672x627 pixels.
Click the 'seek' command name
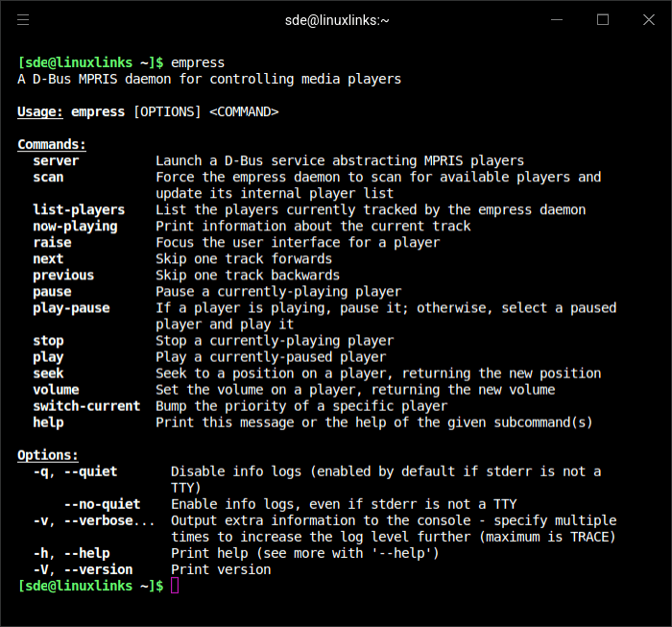[x=48, y=374]
